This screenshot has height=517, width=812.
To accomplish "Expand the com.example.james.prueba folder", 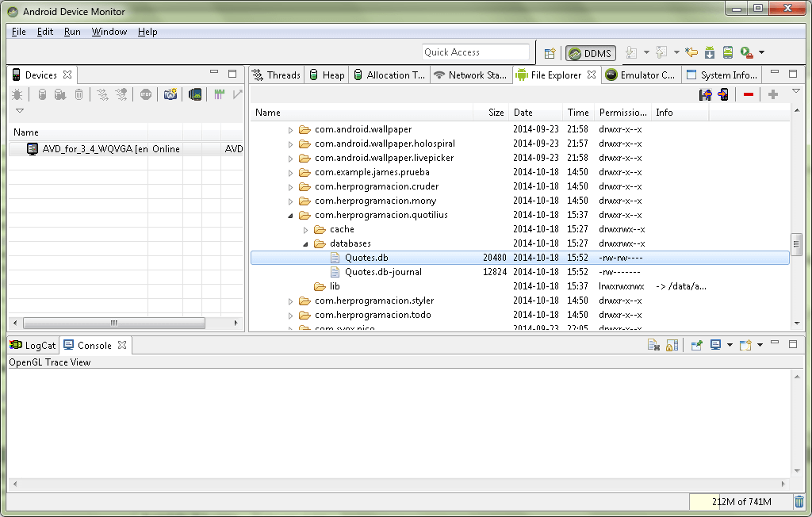I will (x=290, y=173).
